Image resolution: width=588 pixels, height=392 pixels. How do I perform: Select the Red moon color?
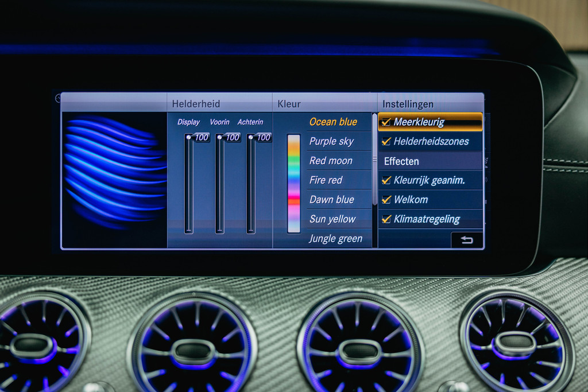tap(331, 161)
